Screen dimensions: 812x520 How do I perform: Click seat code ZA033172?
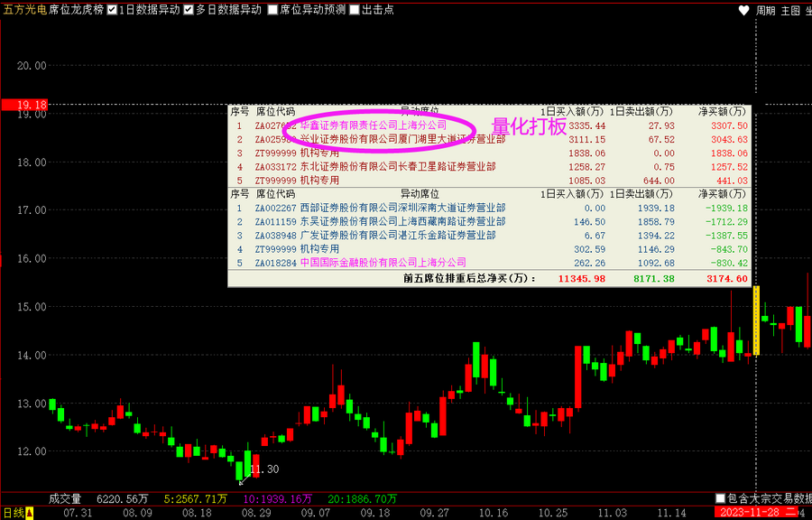(275, 167)
